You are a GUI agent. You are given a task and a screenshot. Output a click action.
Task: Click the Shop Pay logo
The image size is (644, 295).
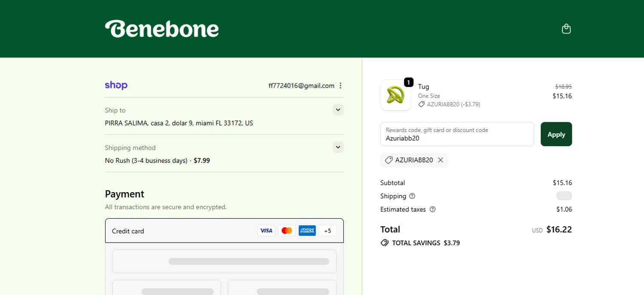coord(116,85)
